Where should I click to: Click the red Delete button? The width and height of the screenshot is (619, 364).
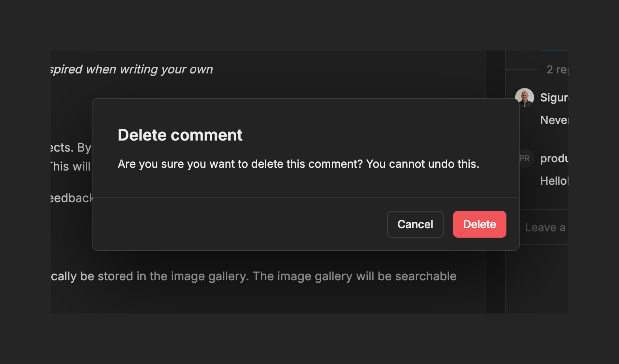click(x=479, y=224)
